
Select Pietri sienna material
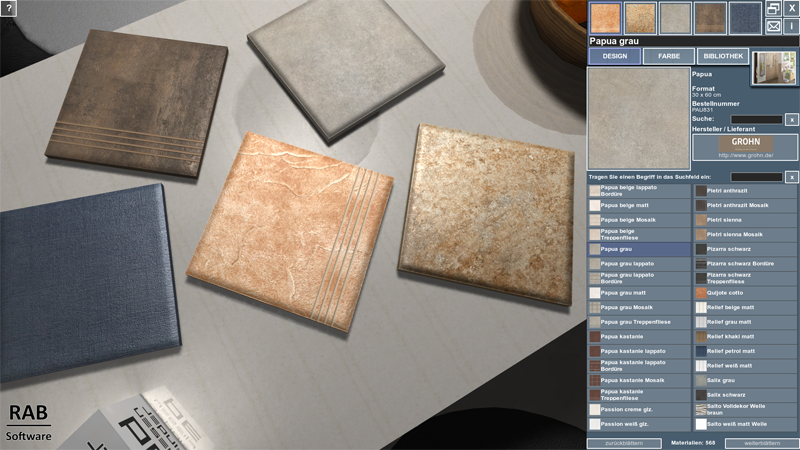point(745,220)
